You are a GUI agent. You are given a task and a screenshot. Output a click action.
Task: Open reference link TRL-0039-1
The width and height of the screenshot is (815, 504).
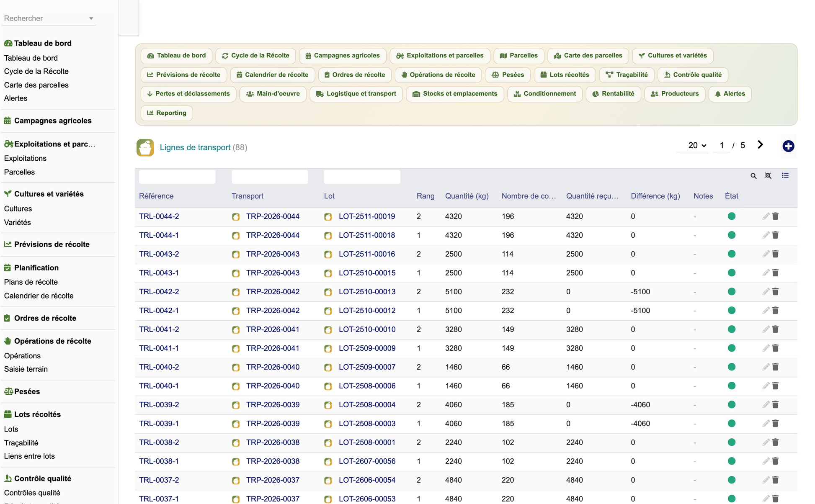(159, 424)
